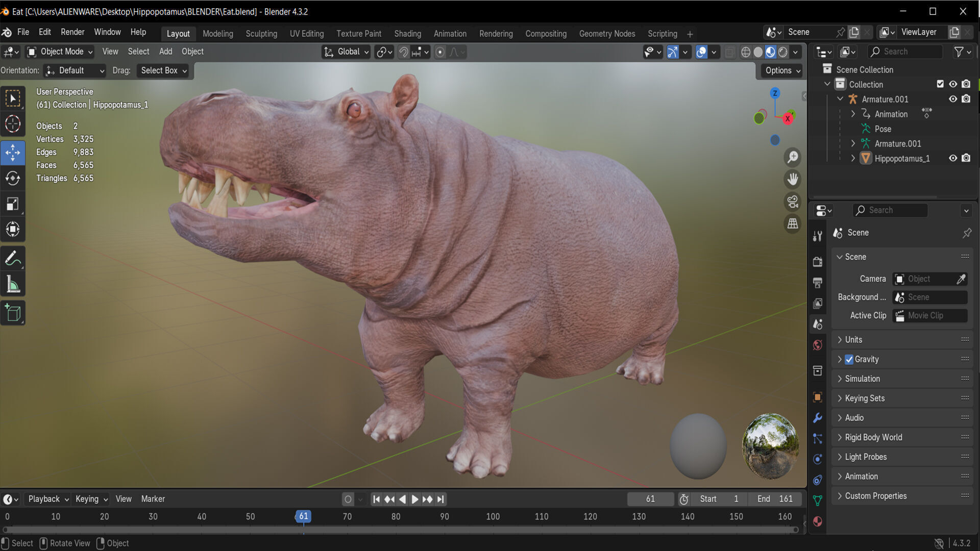Open the Add menu in viewport header
The height and width of the screenshot is (551, 980).
[x=165, y=52]
